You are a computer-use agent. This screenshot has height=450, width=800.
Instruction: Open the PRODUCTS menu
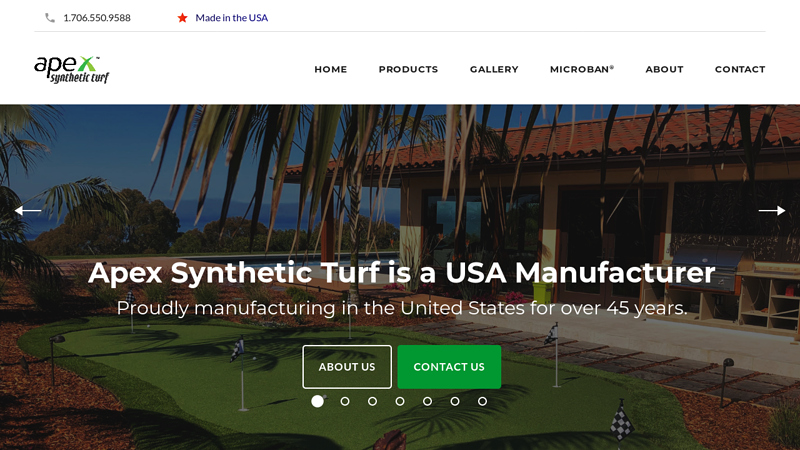408,69
